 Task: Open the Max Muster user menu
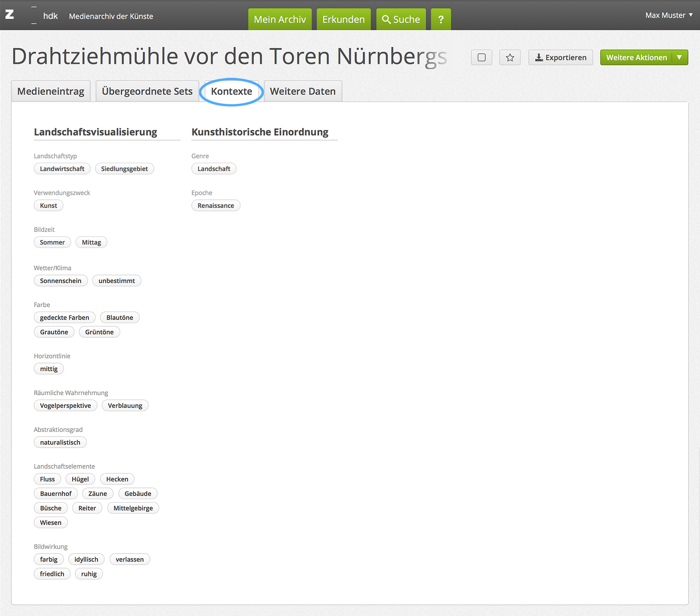(668, 15)
